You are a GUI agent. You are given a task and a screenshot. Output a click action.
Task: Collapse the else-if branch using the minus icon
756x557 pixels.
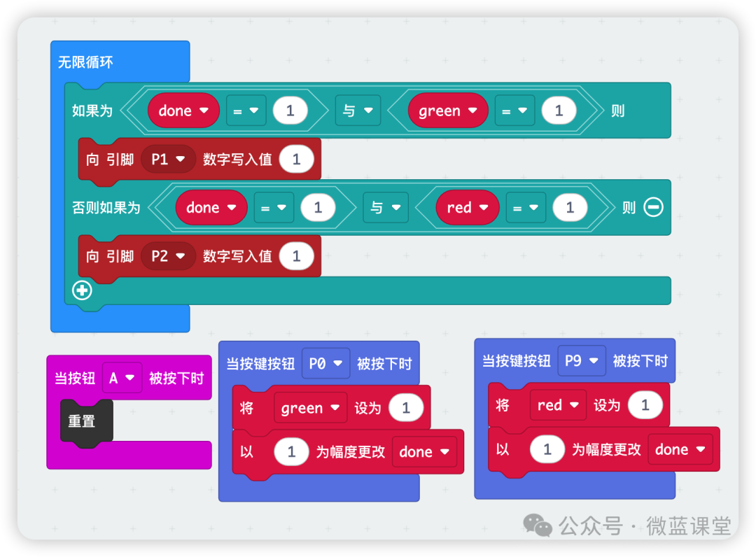point(652,208)
